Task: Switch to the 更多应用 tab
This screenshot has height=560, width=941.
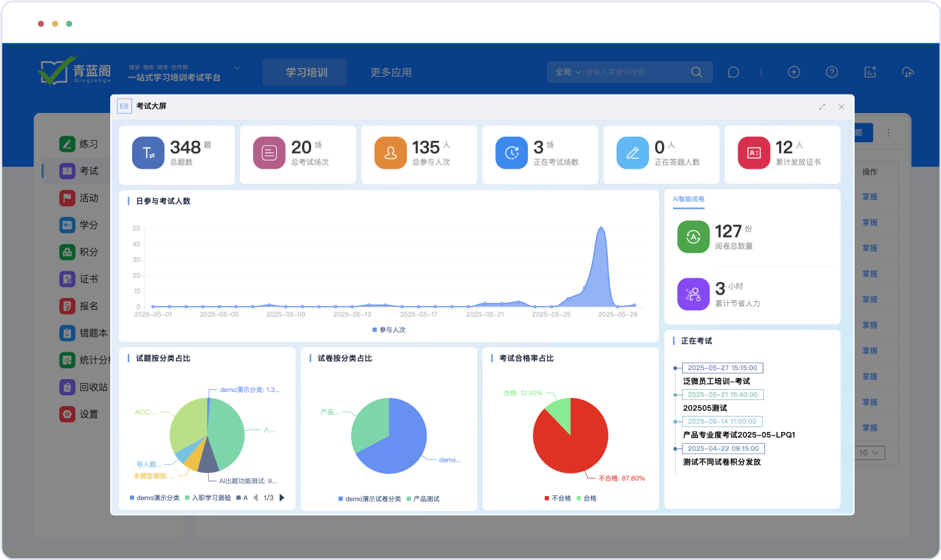Action: pyautogui.click(x=391, y=72)
